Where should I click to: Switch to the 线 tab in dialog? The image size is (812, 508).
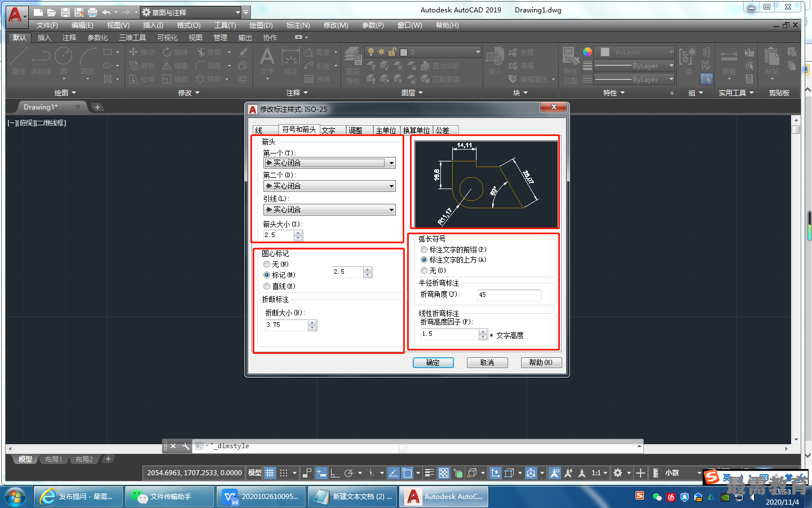(266, 130)
